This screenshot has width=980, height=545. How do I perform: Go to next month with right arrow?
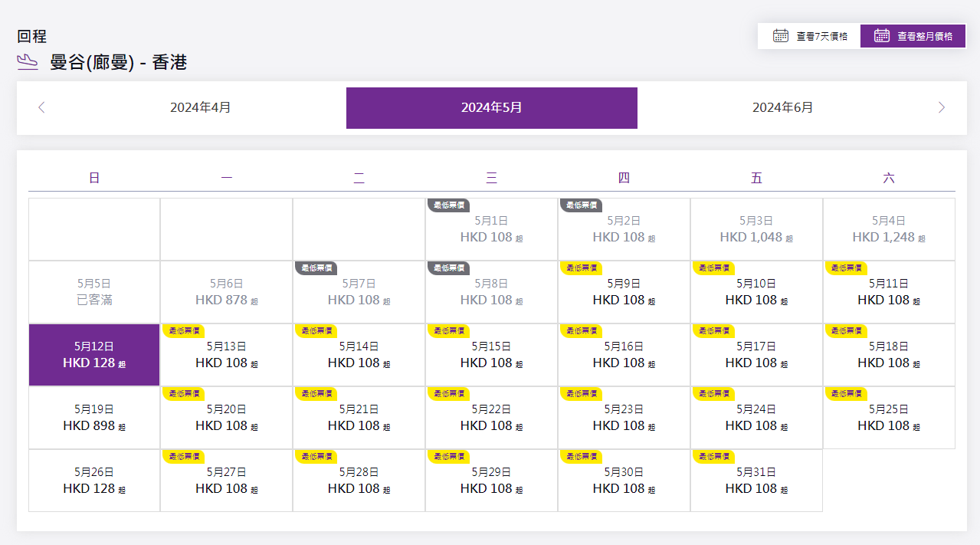point(942,107)
